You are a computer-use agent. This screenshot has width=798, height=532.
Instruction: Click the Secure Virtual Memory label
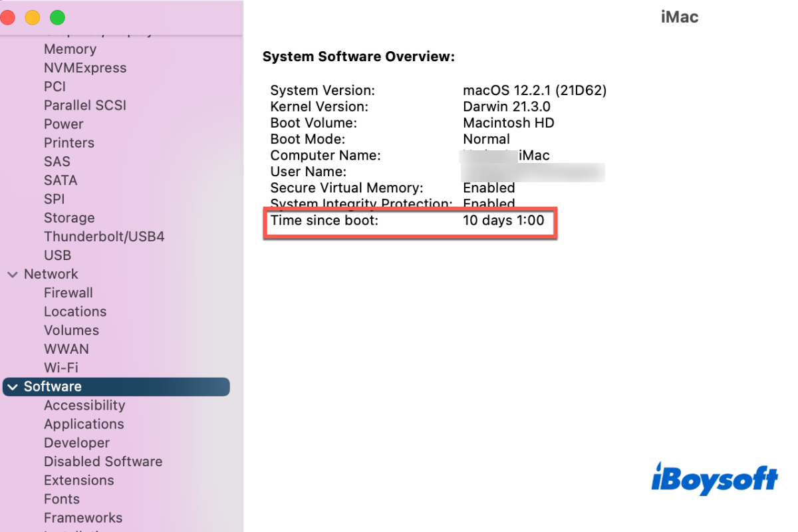point(346,188)
